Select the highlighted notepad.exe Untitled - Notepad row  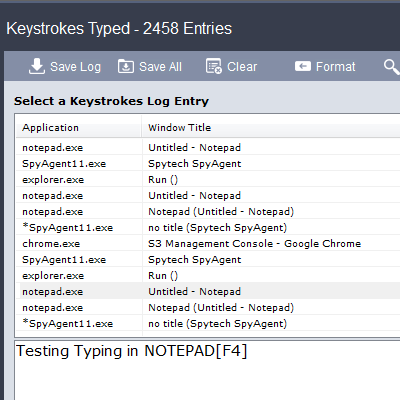pyautogui.click(x=208, y=292)
